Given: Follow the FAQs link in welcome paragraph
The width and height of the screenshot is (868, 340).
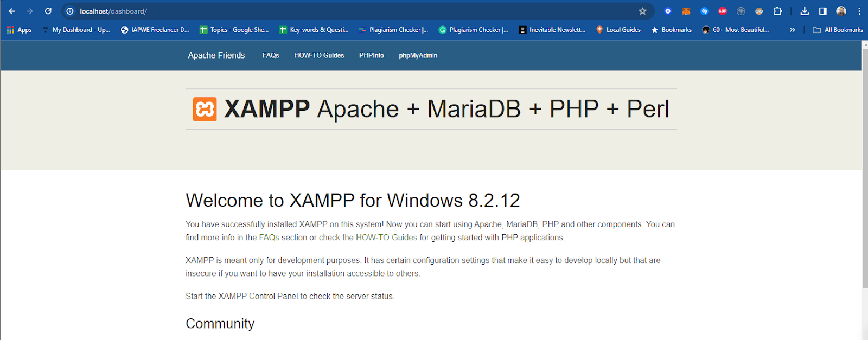Looking at the screenshot, I should point(269,238).
